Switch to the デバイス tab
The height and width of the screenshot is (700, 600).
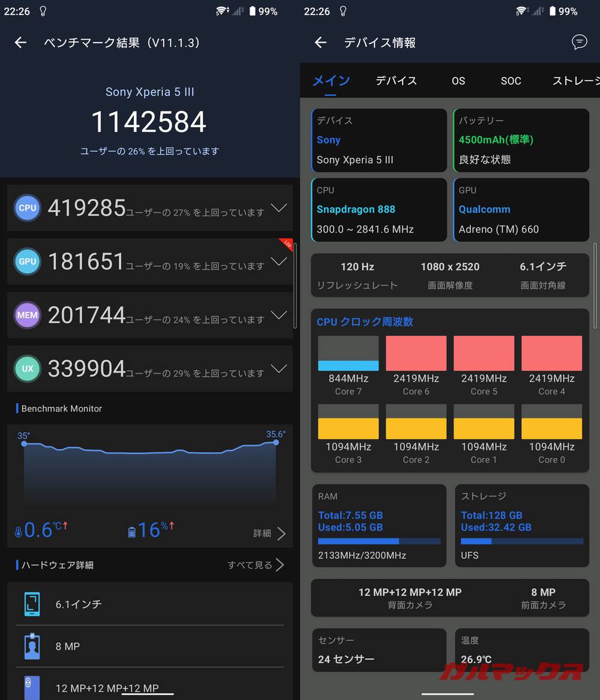(396, 81)
